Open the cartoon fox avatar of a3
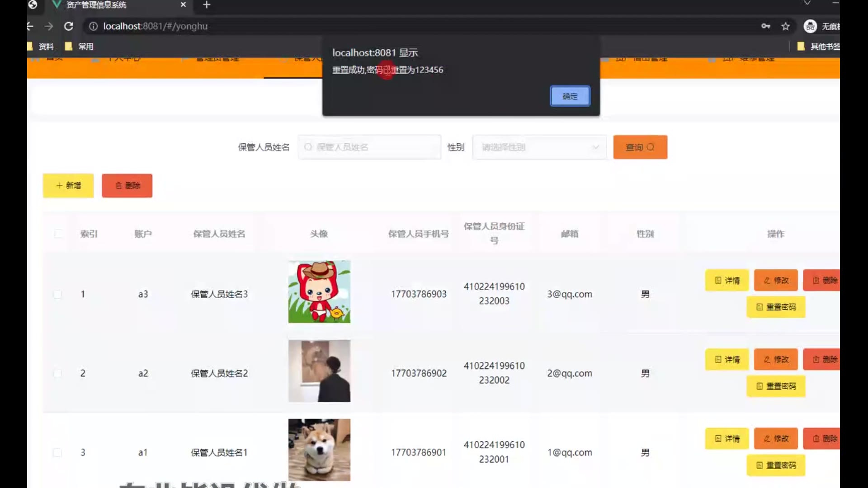The height and width of the screenshot is (488, 868). coord(319,292)
